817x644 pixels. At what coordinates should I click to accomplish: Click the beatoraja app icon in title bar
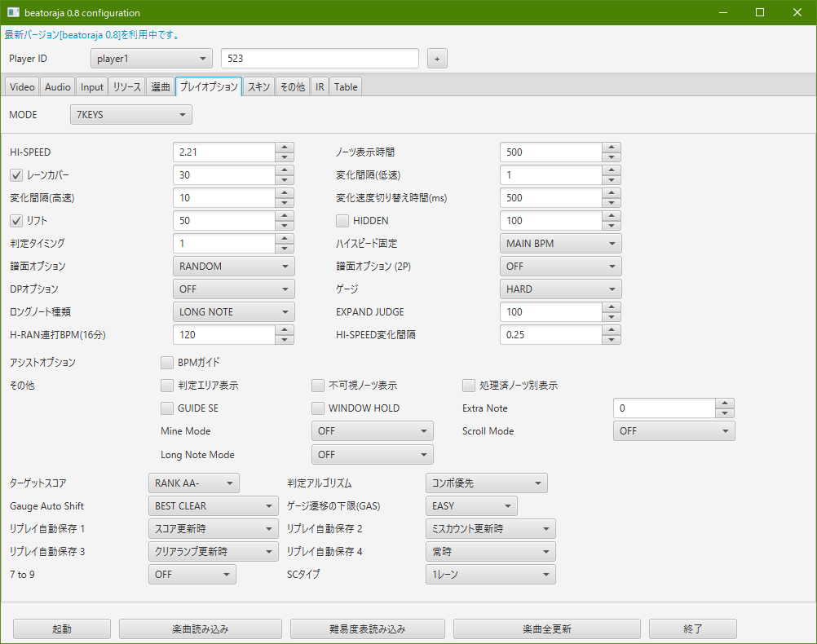pos(13,12)
